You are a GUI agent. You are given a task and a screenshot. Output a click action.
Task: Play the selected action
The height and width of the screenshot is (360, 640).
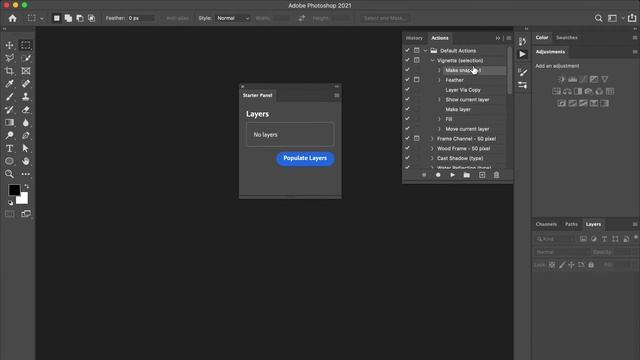[x=452, y=175]
